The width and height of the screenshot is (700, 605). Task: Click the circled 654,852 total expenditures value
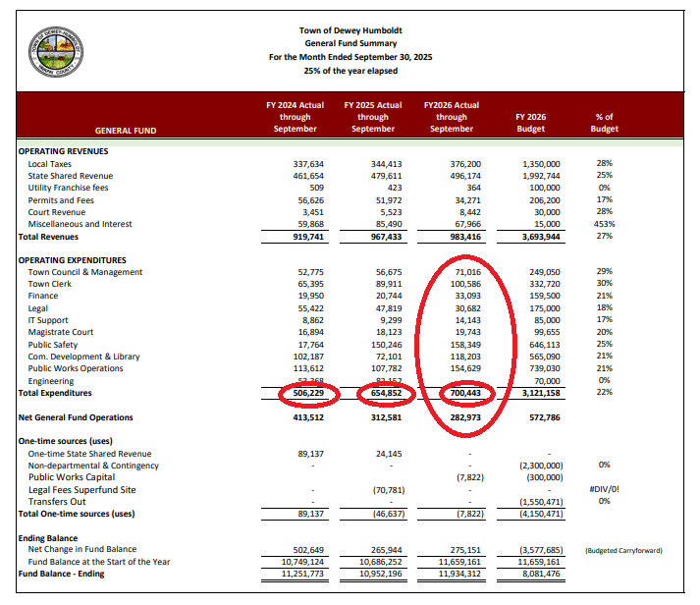pyautogui.click(x=376, y=393)
